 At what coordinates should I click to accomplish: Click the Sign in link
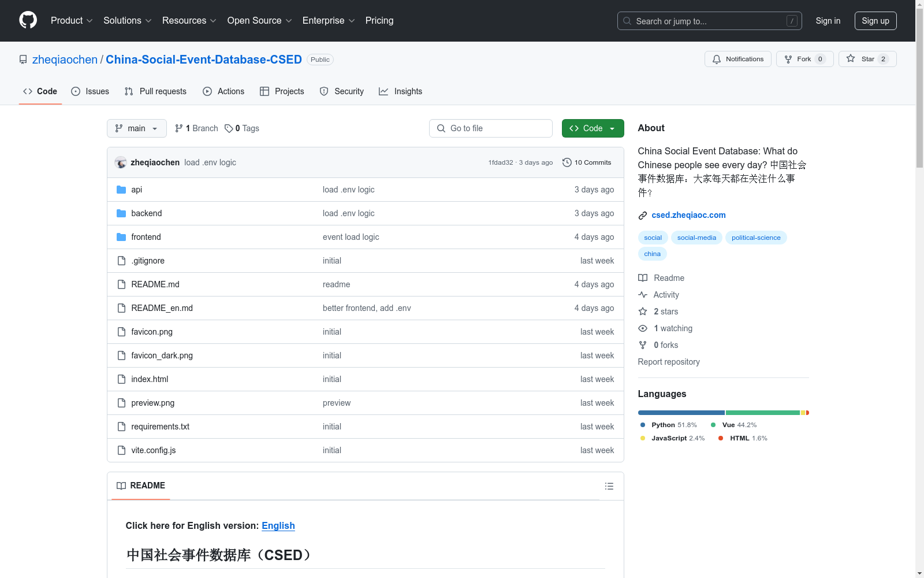click(x=828, y=21)
